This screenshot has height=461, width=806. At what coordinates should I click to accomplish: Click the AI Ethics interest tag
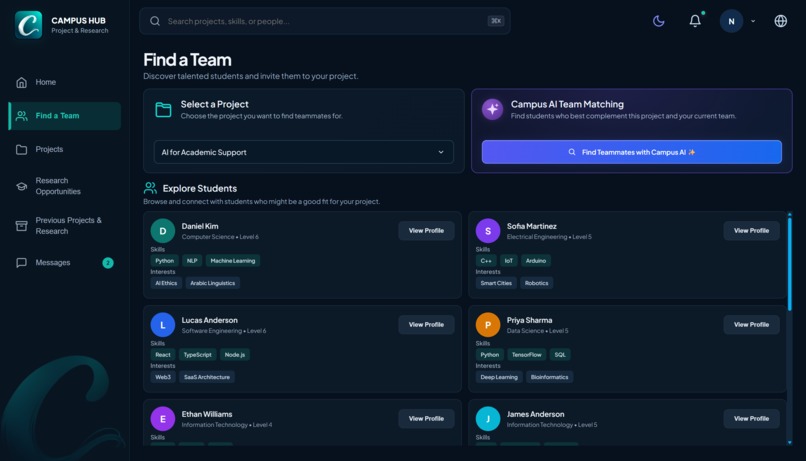pyautogui.click(x=166, y=283)
